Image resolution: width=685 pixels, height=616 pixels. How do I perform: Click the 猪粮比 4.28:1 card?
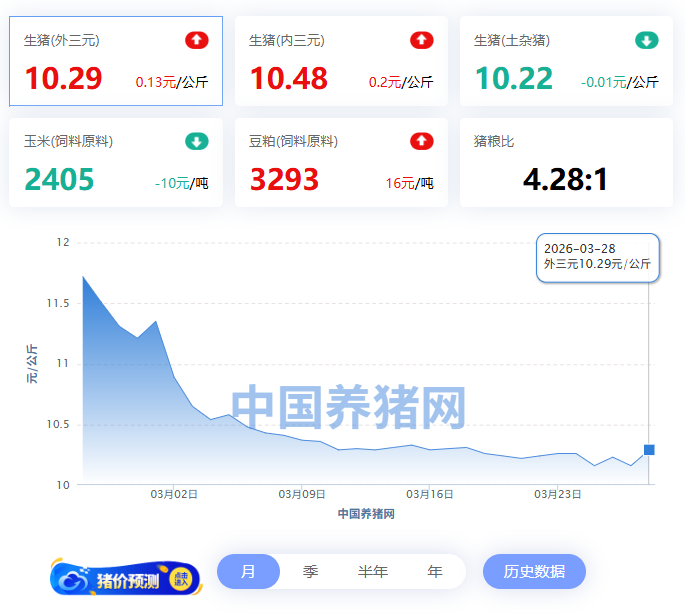(x=566, y=163)
